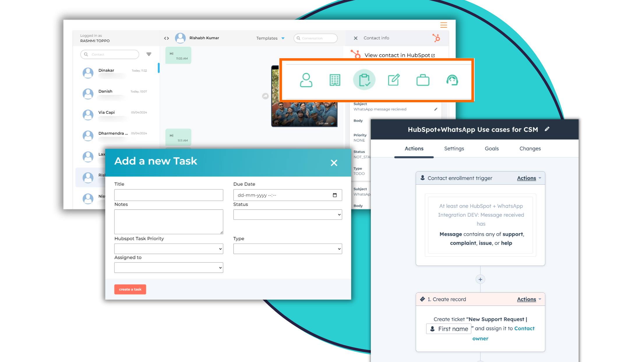
Task: Open View contact in HubSpot link
Action: pyautogui.click(x=400, y=55)
